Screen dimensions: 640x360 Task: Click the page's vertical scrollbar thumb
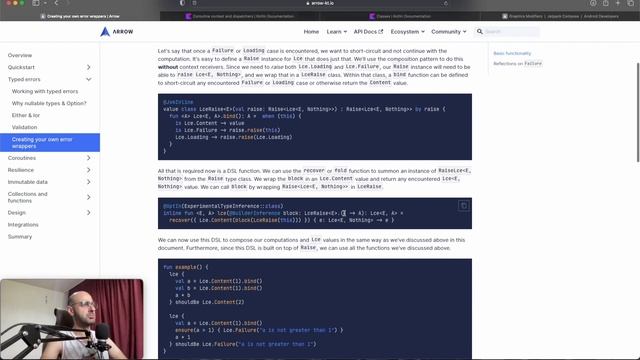(638, 112)
